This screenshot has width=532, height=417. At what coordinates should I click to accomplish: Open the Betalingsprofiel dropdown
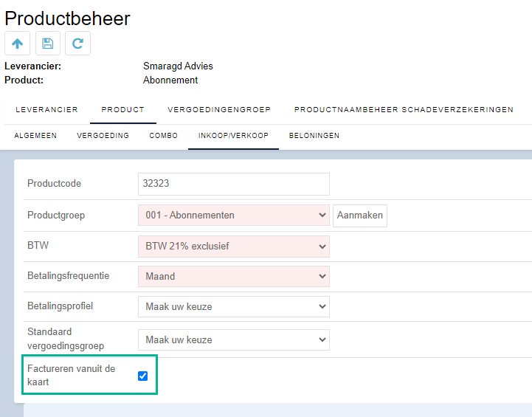(234, 306)
